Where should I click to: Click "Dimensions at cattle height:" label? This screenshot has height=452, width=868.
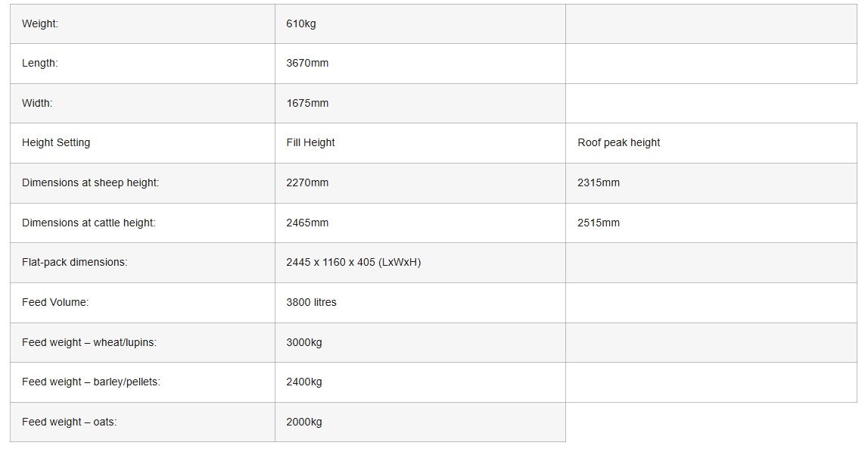pyautogui.click(x=89, y=223)
